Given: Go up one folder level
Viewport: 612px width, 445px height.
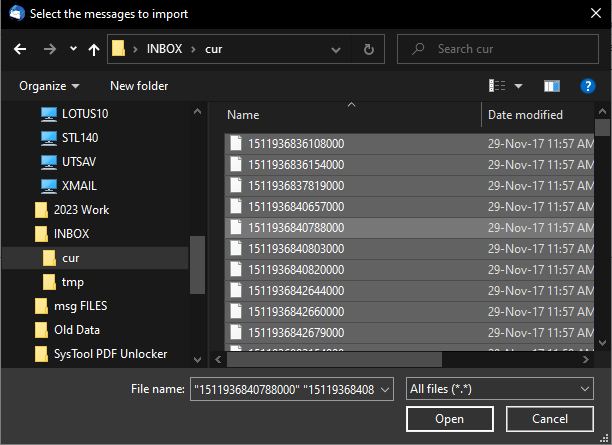Looking at the screenshot, I should 94,50.
